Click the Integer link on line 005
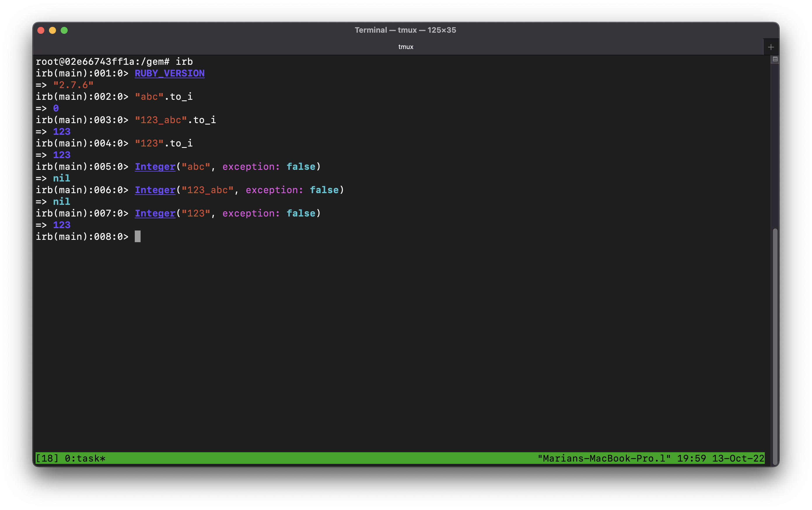 point(155,166)
